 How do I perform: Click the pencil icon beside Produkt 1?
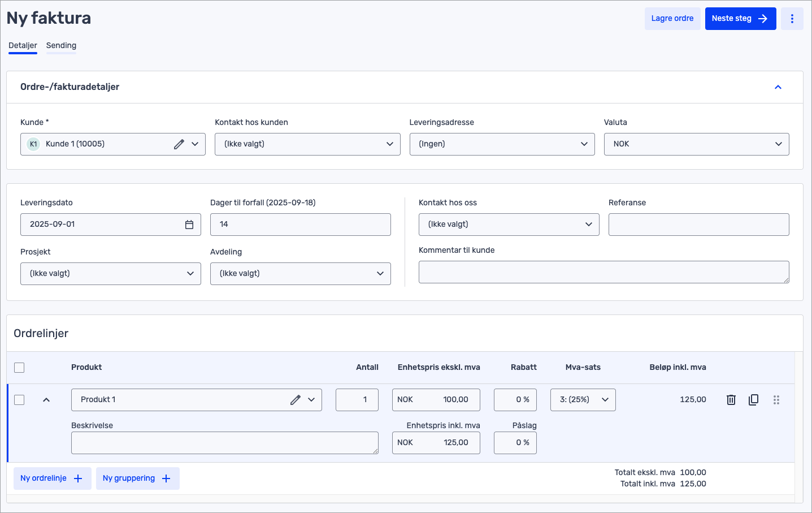click(295, 400)
